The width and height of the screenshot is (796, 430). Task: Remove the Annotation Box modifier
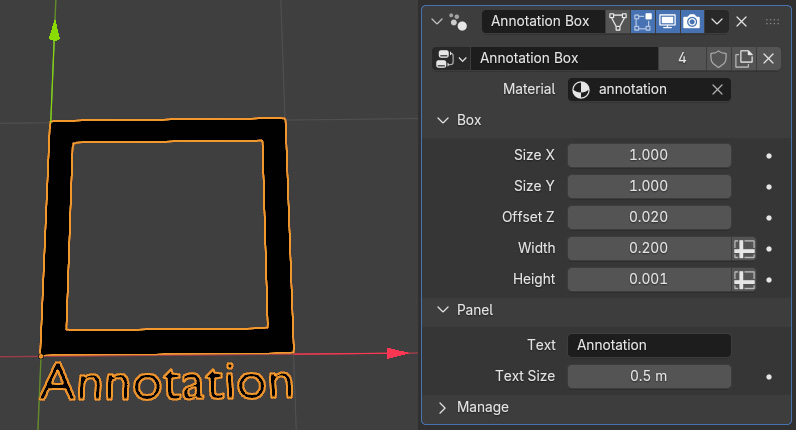742,21
